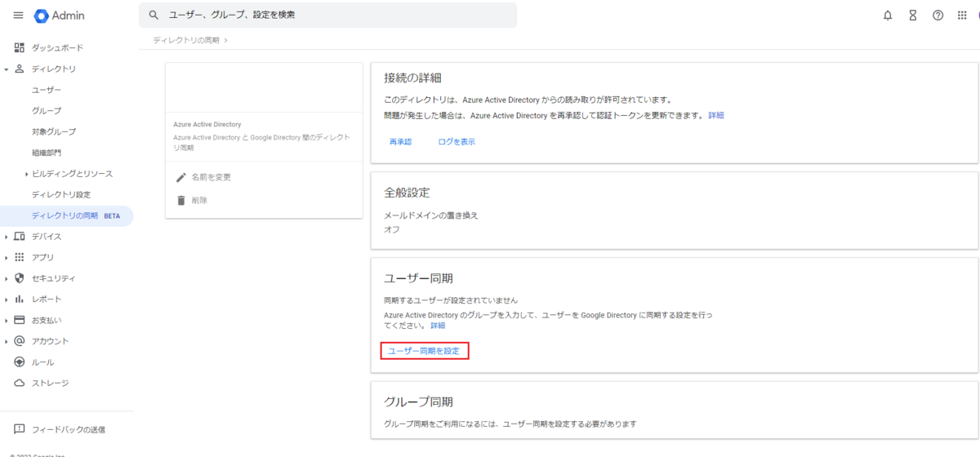Image resolution: width=980 pixels, height=457 pixels.
Task: Click the ユーザー同期を設定 link
Action: pos(424,351)
